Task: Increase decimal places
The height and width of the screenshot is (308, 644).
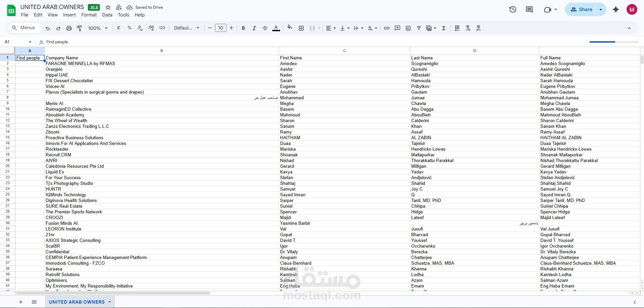Action: coord(151,28)
